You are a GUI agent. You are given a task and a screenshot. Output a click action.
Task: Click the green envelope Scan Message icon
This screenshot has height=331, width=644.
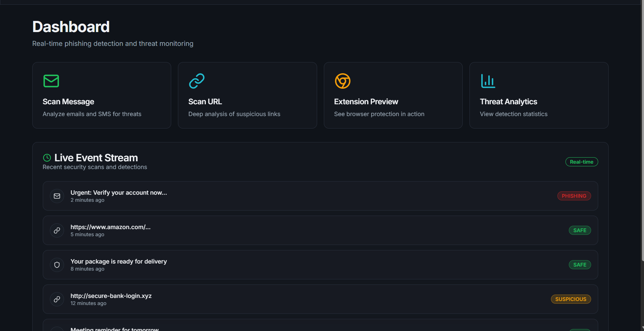[51, 81]
